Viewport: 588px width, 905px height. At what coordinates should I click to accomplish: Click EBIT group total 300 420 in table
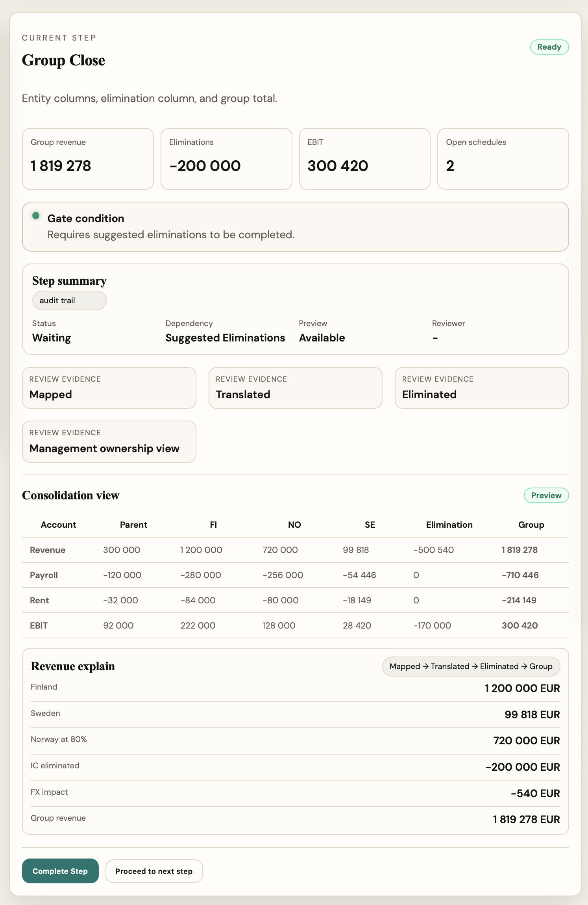point(520,625)
